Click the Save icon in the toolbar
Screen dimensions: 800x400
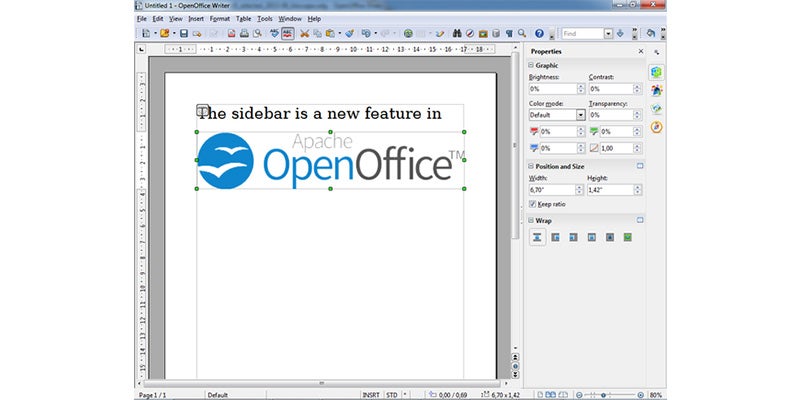pos(184,33)
